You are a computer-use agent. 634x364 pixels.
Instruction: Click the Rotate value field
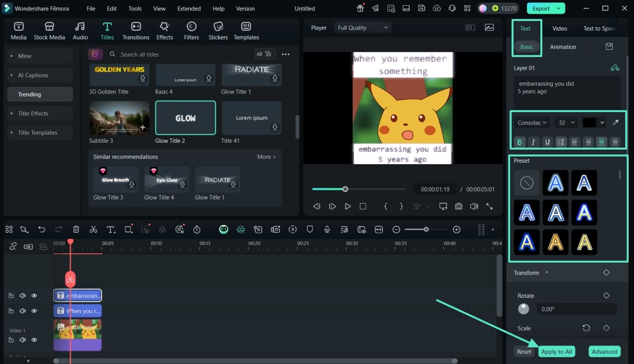coord(576,309)
